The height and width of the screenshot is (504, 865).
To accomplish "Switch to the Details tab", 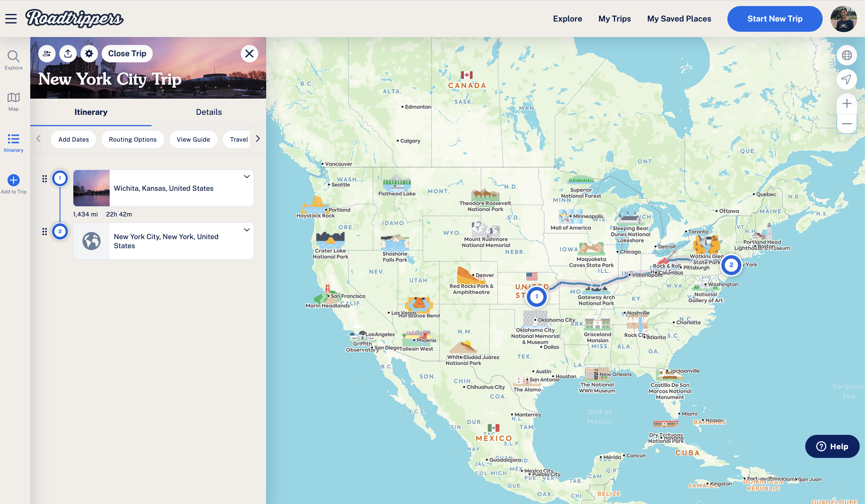I will pyautogui.click(x=209, y=112).
